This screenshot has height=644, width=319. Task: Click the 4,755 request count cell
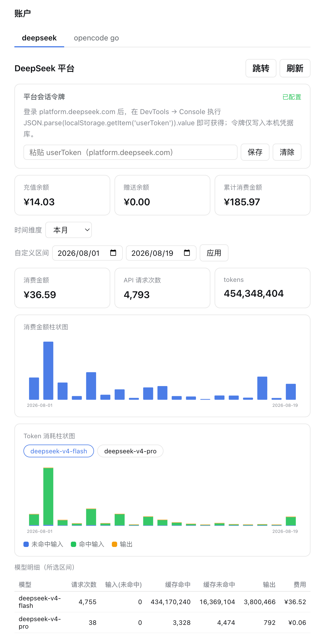tap(88, 602)
